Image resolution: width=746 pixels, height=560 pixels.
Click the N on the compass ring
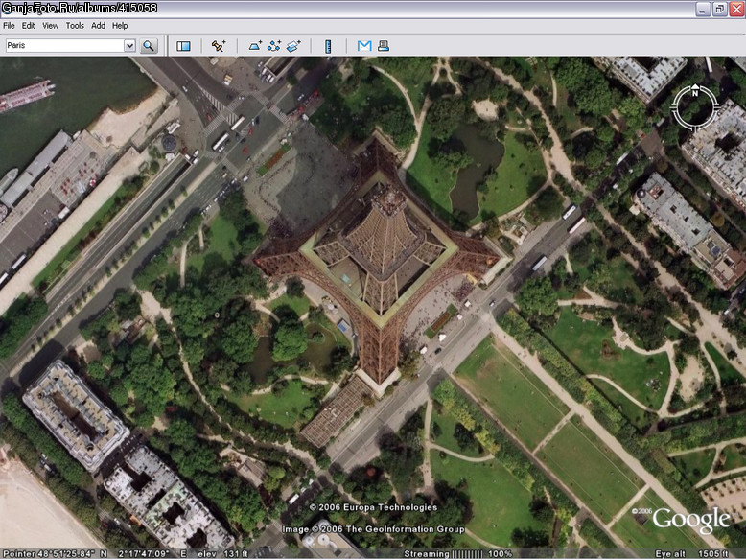pyautogui.click(x=695, y=92)
